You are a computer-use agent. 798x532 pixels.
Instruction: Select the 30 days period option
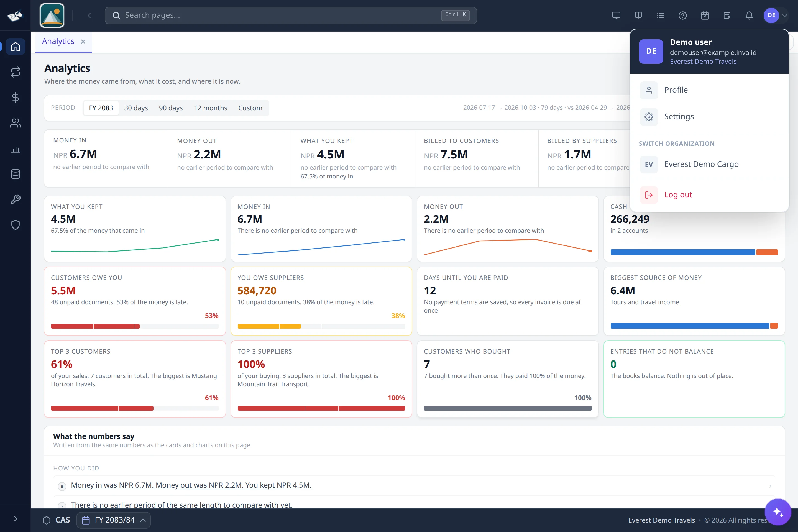136,108
